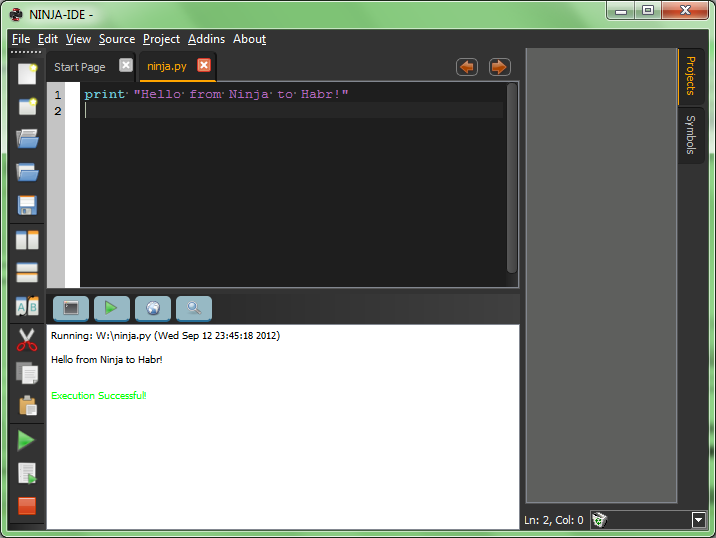Open the Edit menu

tap(48, 39)
